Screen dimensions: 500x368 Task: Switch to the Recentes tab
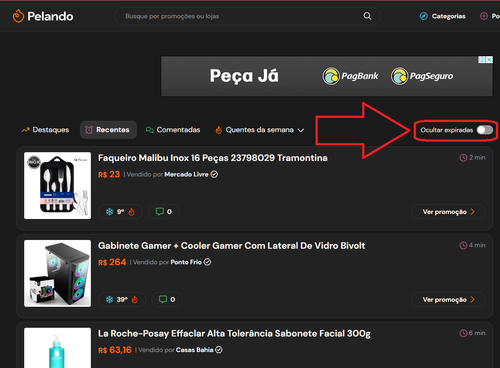click(x=108, y=130)
